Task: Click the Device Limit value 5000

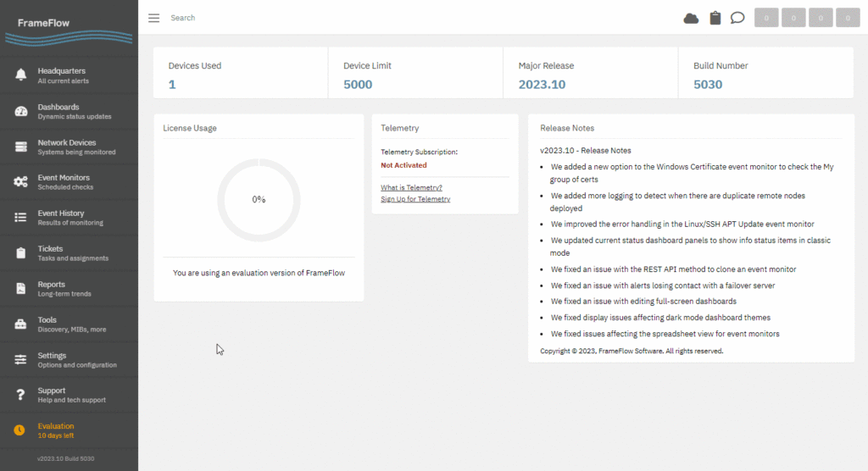Action: (358, 85)
